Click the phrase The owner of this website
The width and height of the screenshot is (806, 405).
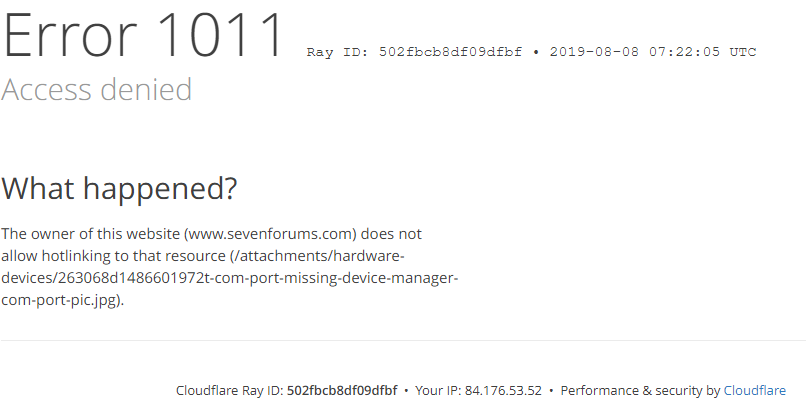(91, 234)
